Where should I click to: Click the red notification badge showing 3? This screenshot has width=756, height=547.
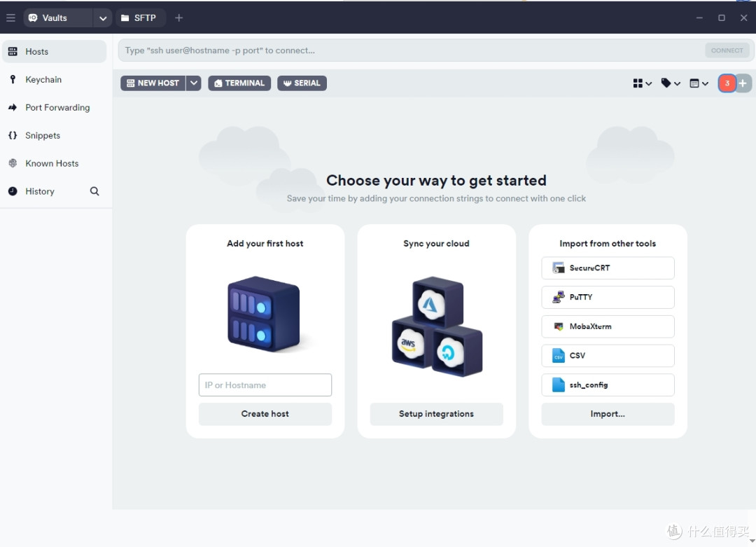727,83
